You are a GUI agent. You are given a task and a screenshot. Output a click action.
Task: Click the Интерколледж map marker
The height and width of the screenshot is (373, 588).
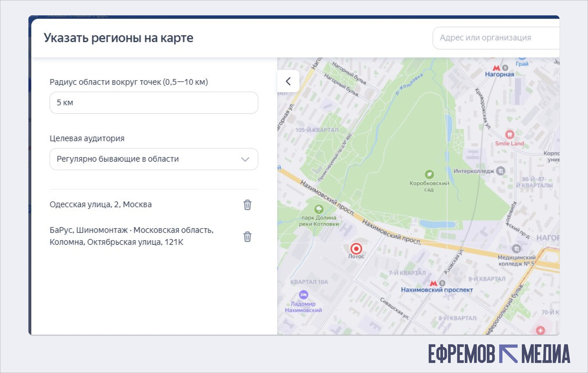[x=501, y=171]
